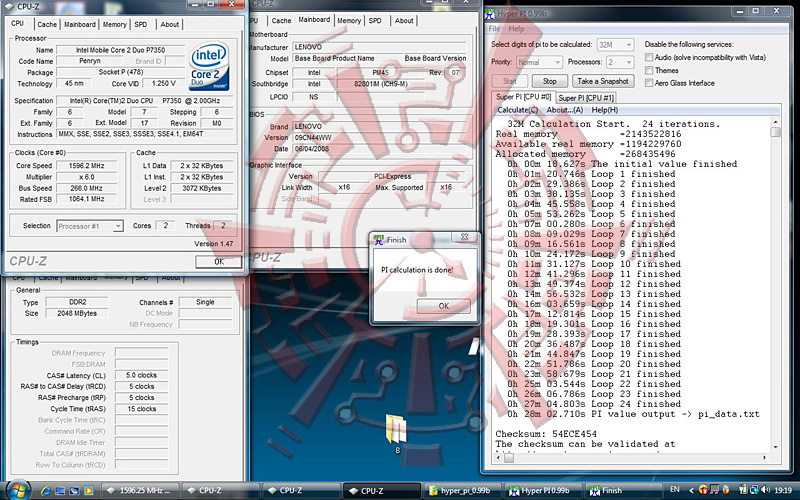The image size is (800, 500).
Task: Open digits of pi 32M dropdown
Action: click(615, 45)
